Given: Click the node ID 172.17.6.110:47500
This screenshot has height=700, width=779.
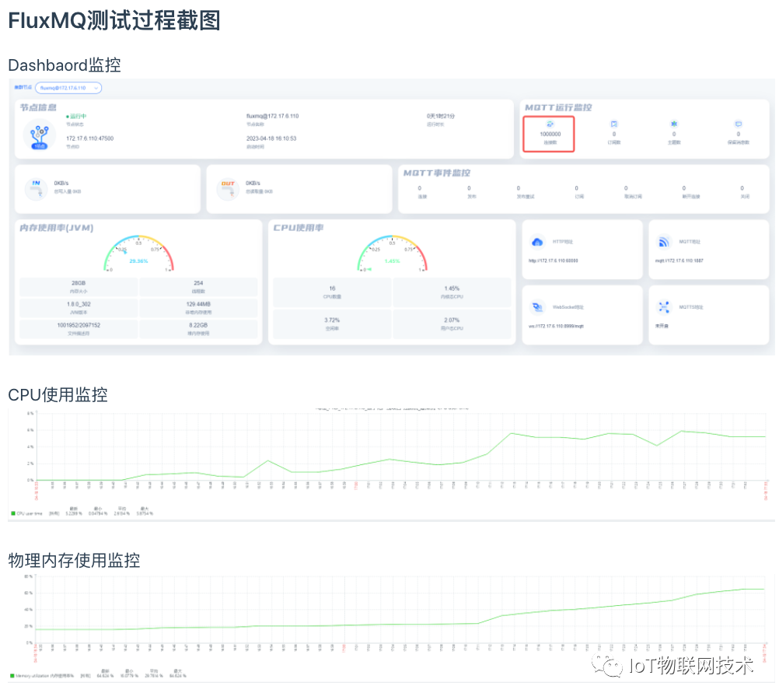Looking at the screenshot, I should coord(90,138).
